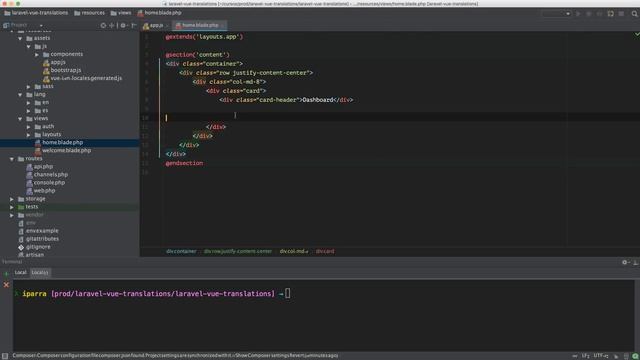The height and width of the screenshot is (360, 640).
Task: Click the project panel gear settings icon
Action: point(123,25)
